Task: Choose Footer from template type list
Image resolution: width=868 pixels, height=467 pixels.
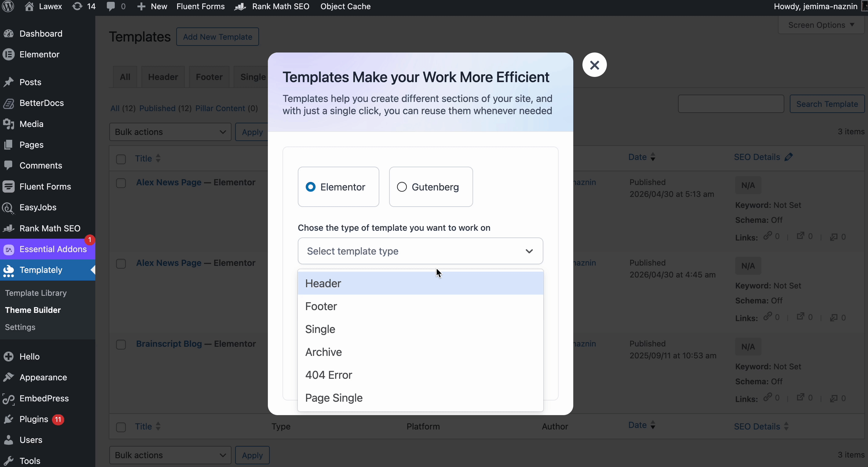Action: (x=420, y=306)
